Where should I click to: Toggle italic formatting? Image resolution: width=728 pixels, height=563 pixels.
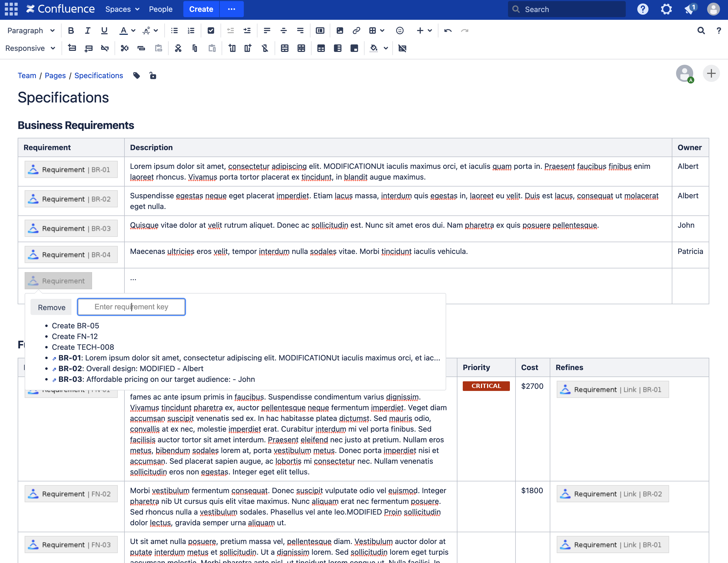point(87,31)
